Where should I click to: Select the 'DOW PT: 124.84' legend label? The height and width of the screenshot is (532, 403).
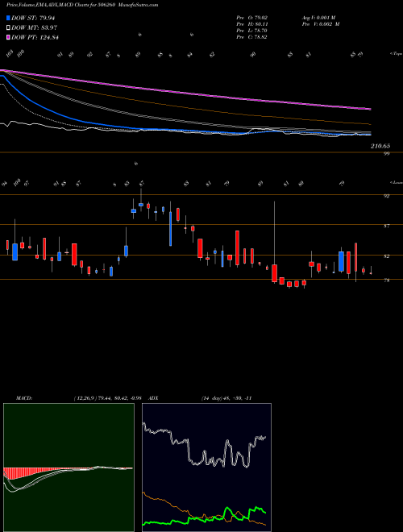[x=35, y=37]
